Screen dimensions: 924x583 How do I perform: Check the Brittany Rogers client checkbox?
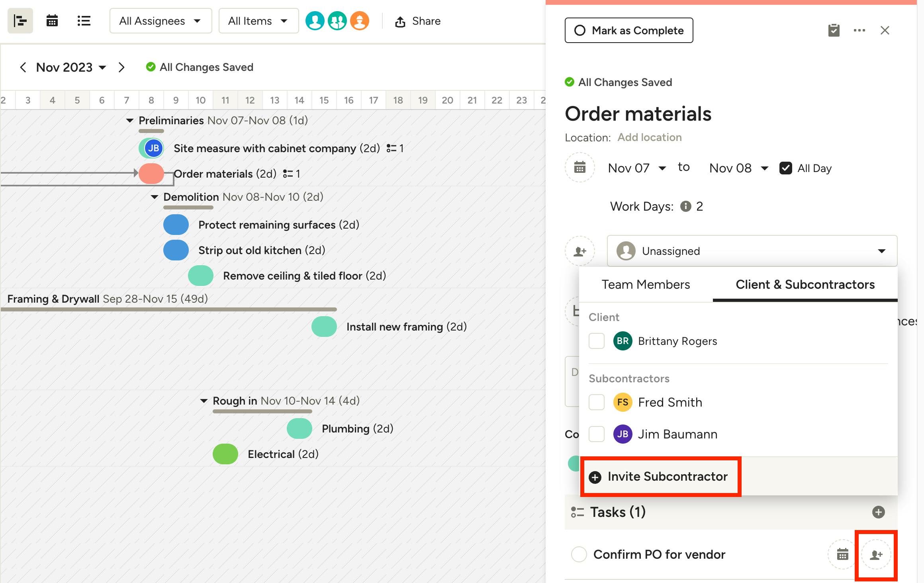point(596,341)
